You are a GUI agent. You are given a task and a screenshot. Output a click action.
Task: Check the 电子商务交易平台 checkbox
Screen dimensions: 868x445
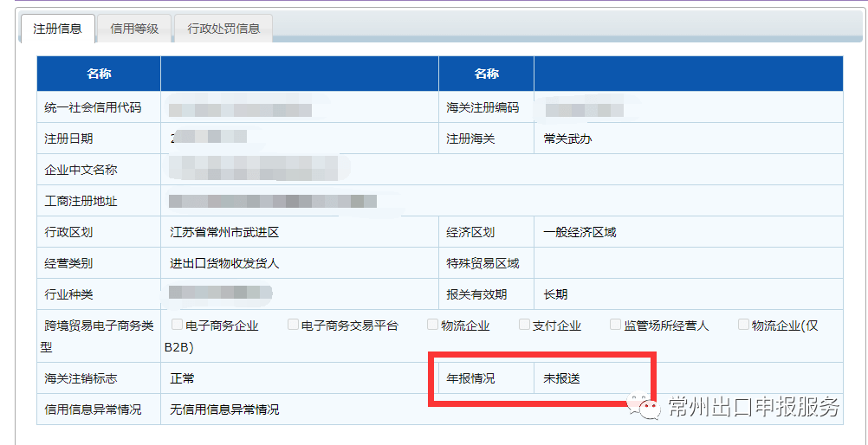pyautogui.click(x=293, y=325)
